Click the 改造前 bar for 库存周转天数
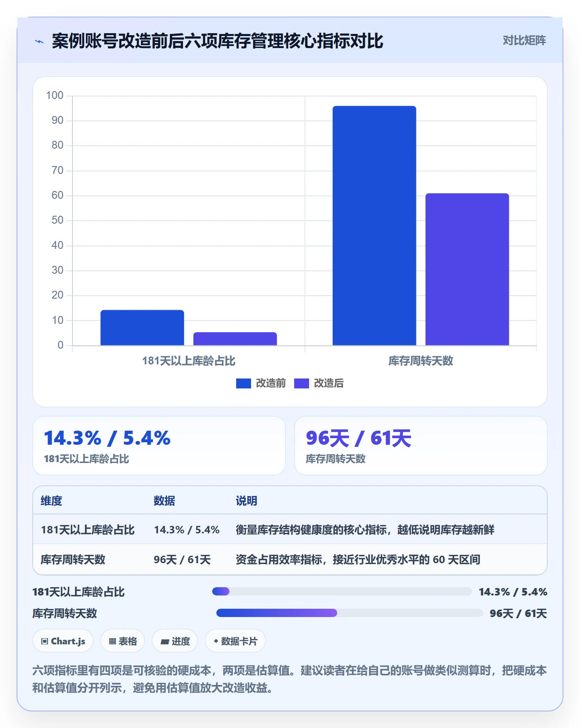The height and width of the screenshot is (728, 580). [375, 226]
